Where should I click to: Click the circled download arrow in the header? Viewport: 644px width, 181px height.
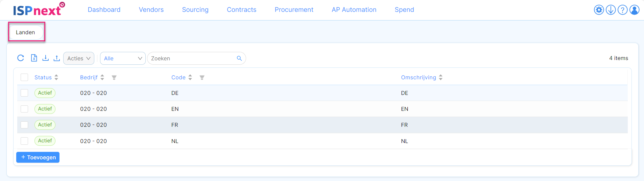(x=611, y=10)
